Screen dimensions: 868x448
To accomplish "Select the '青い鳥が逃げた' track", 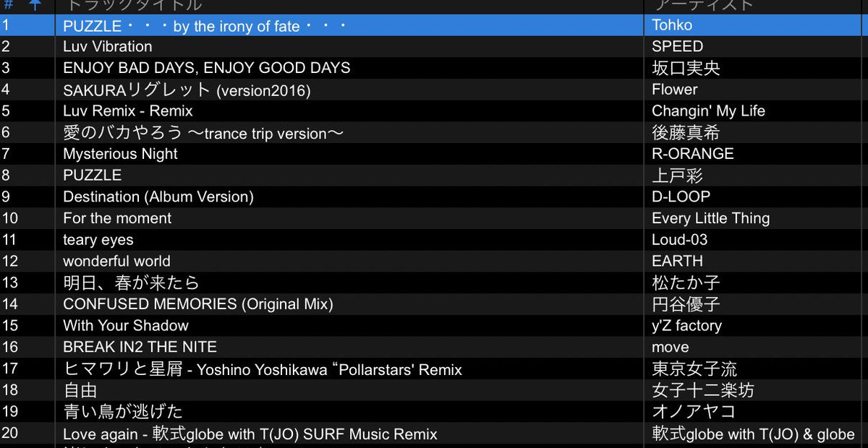I will tap(123, 412).
